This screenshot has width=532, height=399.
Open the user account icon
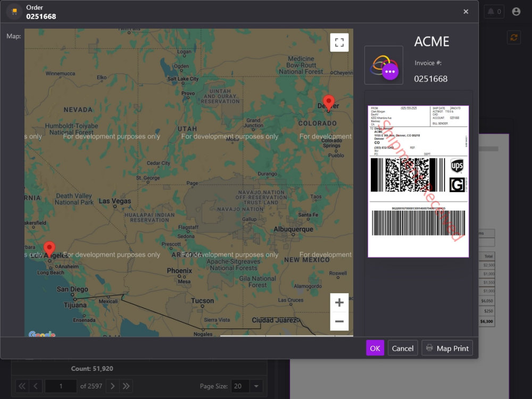(516, 12)
